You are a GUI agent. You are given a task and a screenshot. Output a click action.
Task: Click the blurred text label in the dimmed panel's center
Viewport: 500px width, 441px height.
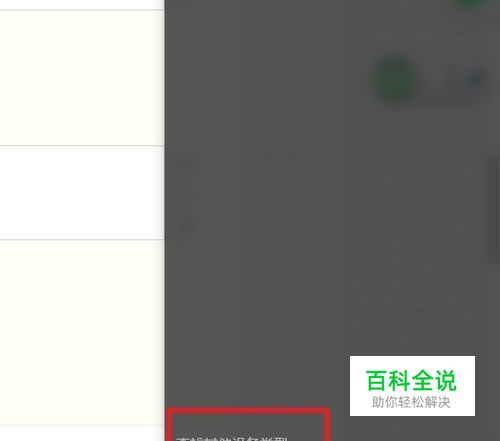[295, 155]
